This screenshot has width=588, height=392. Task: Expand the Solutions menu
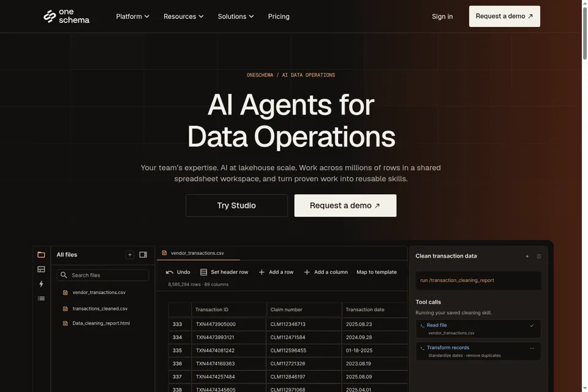235,17
